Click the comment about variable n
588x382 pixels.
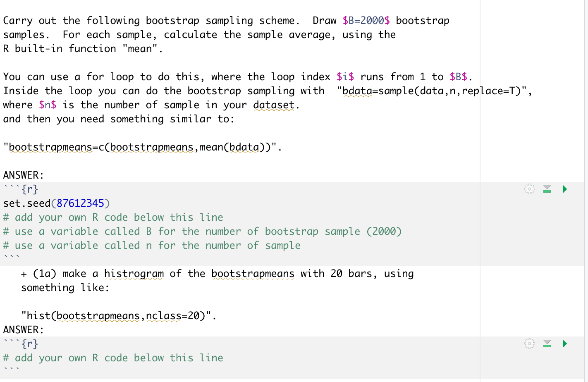[x=151, y=245]
